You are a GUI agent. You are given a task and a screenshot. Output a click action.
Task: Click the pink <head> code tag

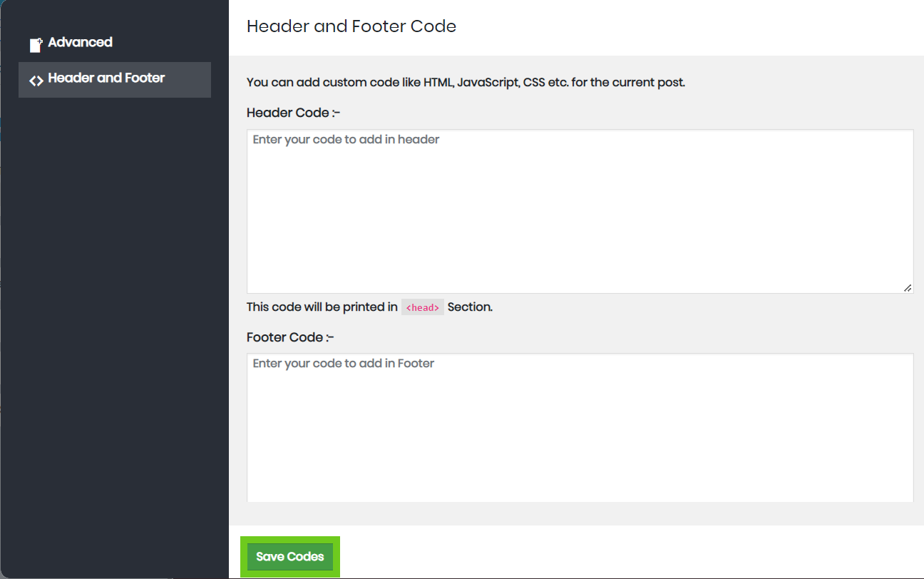(x=422, y=307)
